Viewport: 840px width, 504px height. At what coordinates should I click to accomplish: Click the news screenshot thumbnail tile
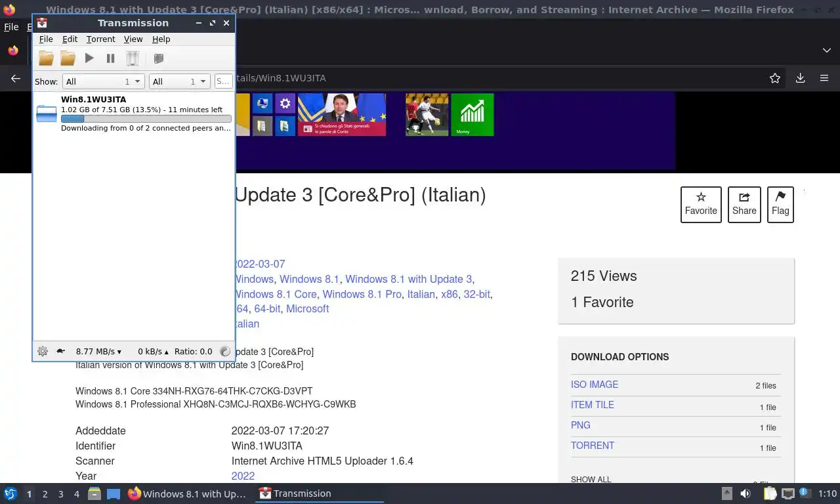pos(342,114)
